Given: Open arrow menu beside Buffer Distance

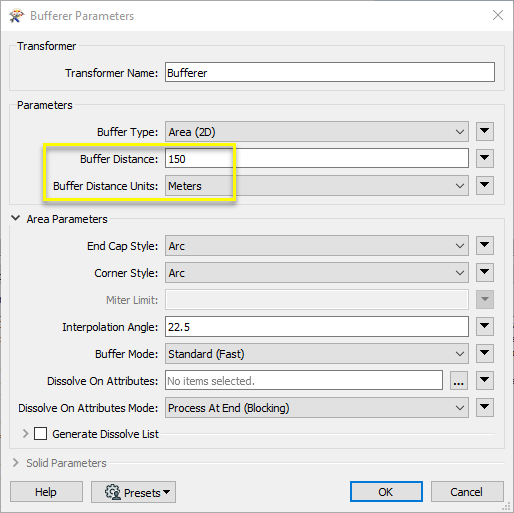Looking at the screenshot, I should pyautogui.click(x=485, y=158).
